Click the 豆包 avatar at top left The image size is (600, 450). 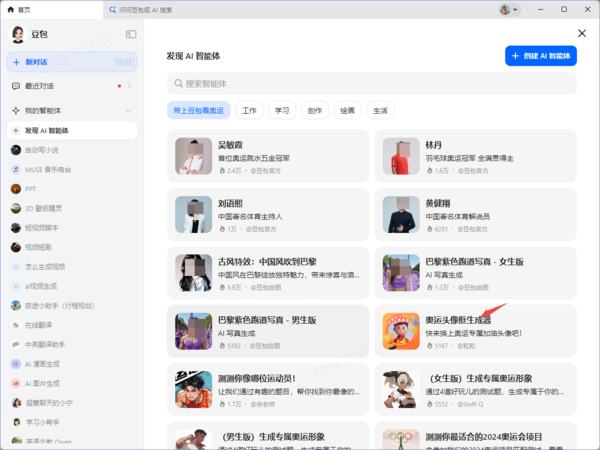pyautogui.click(x=18, y=34)
